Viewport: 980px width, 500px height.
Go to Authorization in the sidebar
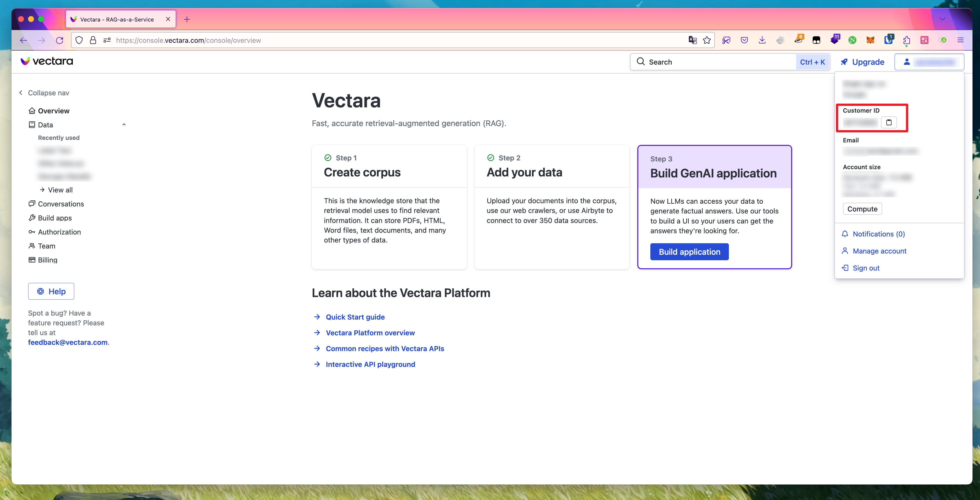point(59,232)
